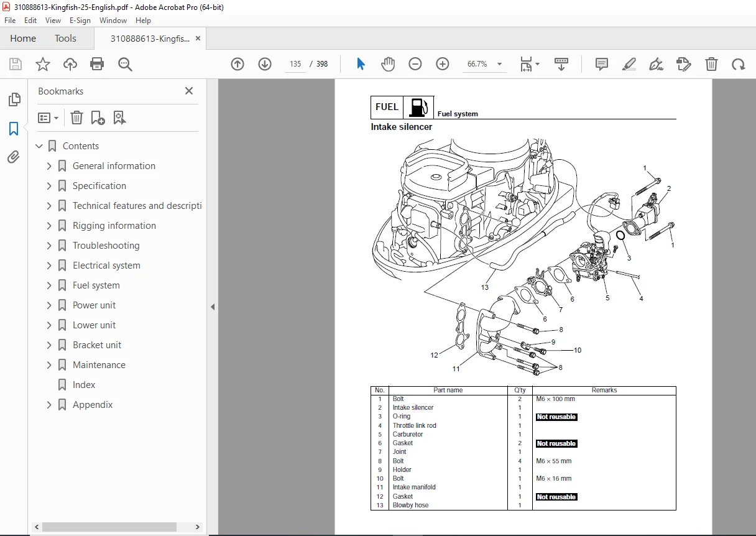This screenshot has height=536, width=756.
Task: Jump to the Index bookmark
Action: [84, 385]
